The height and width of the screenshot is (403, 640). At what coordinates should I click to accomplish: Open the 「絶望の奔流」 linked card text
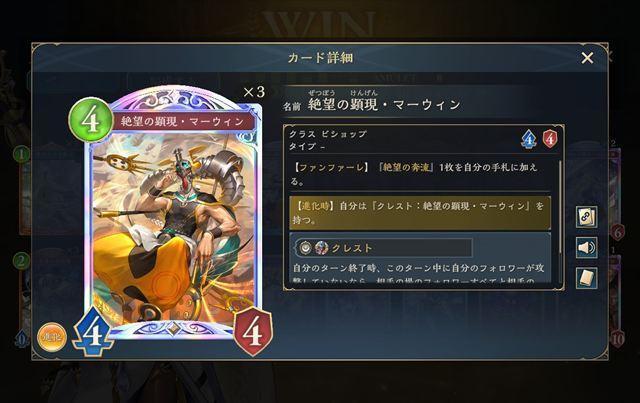[x=405, y=167]
